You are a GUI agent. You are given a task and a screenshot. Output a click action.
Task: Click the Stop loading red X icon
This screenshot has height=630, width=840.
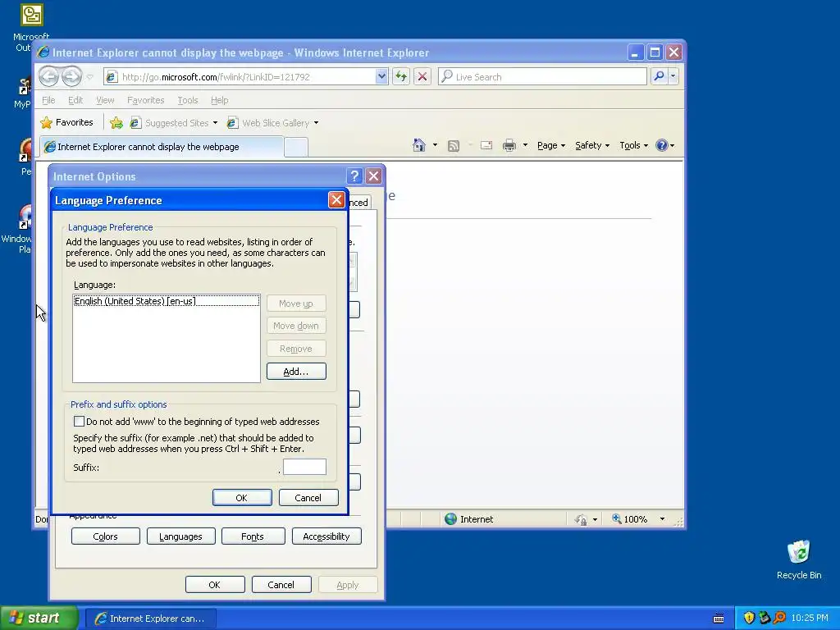pyautogui.click(x=422, y=76)
